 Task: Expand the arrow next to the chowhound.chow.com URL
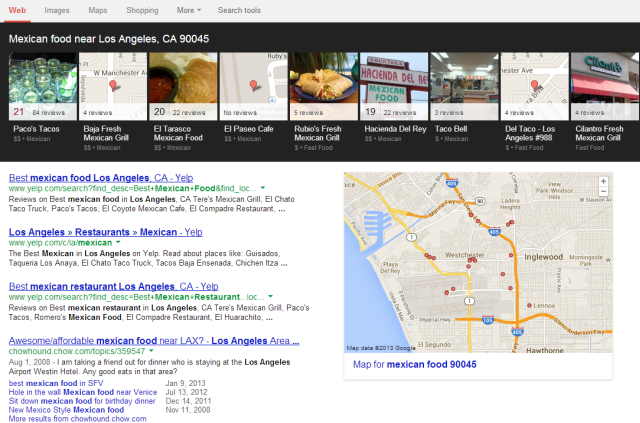point(151,351)
